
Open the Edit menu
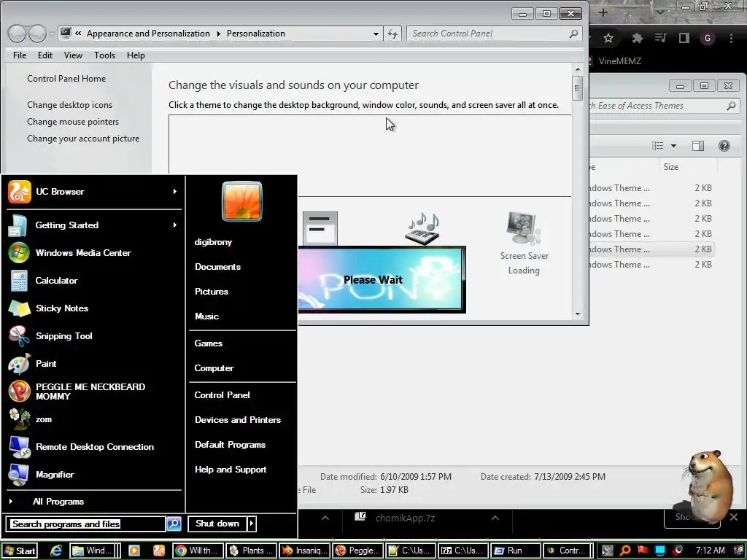(x=44, y=55)
